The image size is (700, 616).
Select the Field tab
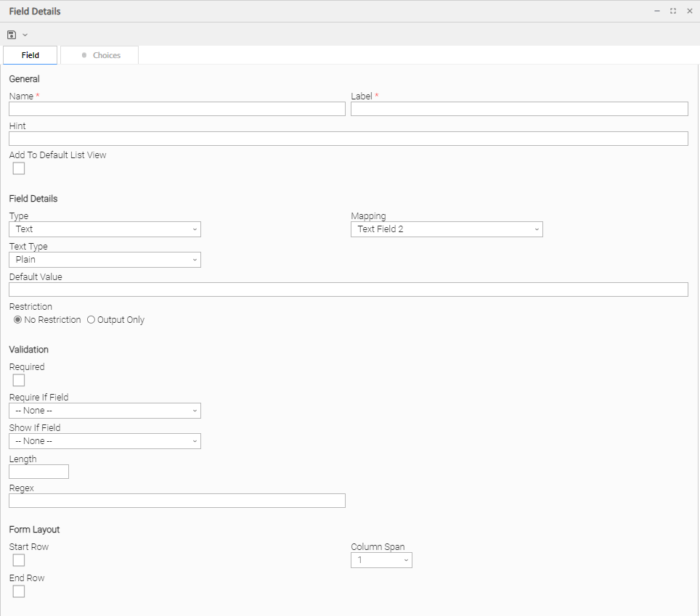tap(30, 55)
